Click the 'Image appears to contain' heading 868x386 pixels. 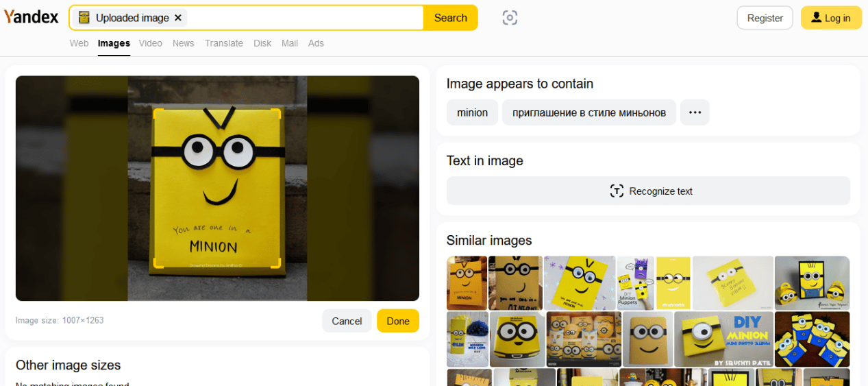coord(520,84)
